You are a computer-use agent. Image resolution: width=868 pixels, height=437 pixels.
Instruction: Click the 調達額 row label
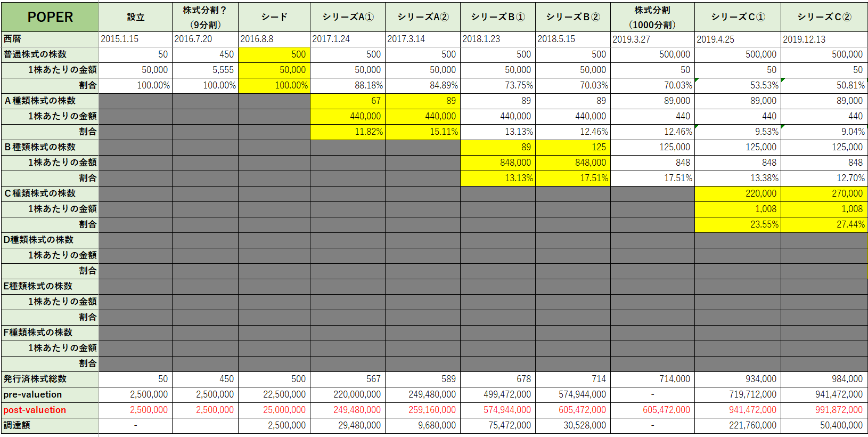tap(50, 425)
